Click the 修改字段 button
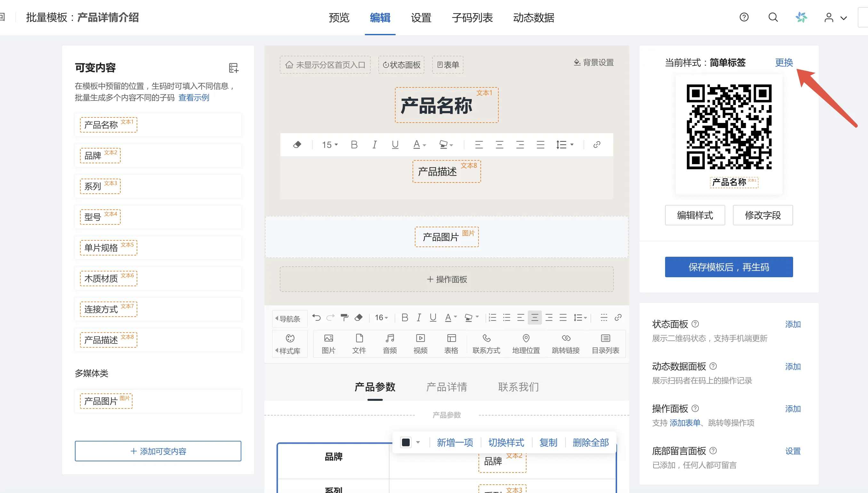This screenshot has height=493, width=868. tap(763, 215)
